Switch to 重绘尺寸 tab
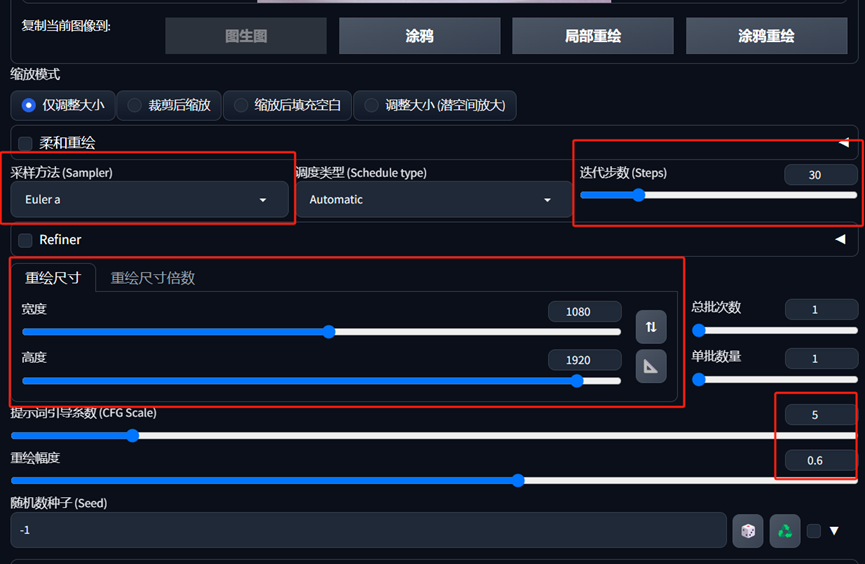The width and height of the screenshot is (865, 564). [x=53, y=278]
